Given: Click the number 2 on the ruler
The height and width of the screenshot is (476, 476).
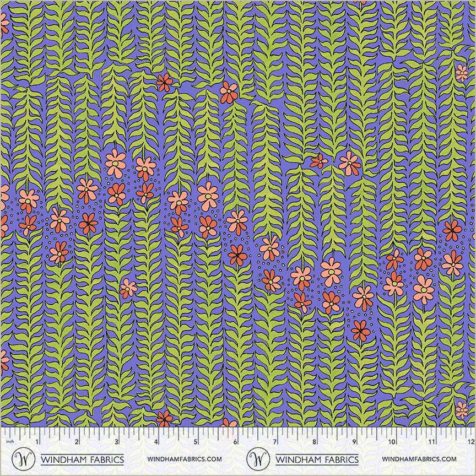Looking at the screenshot, I should point(77,442).
